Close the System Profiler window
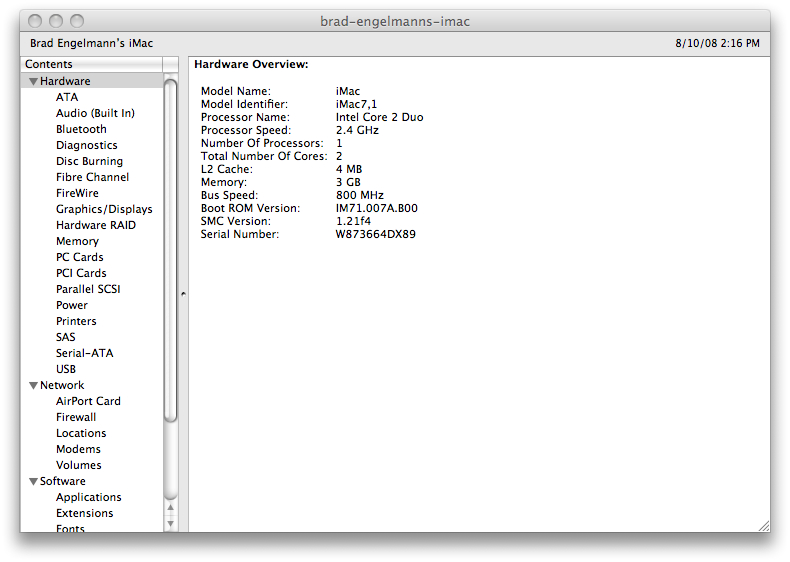The image size is (790, 562). click(35, 21)
